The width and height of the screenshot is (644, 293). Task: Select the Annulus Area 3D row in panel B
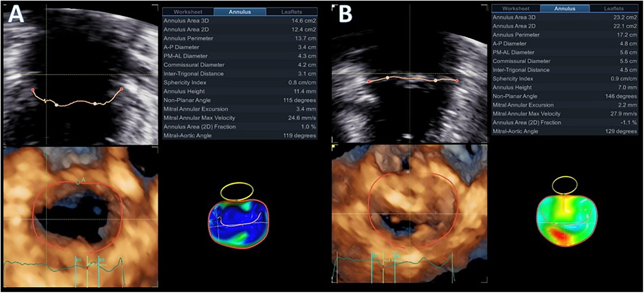tap(564, 17)
